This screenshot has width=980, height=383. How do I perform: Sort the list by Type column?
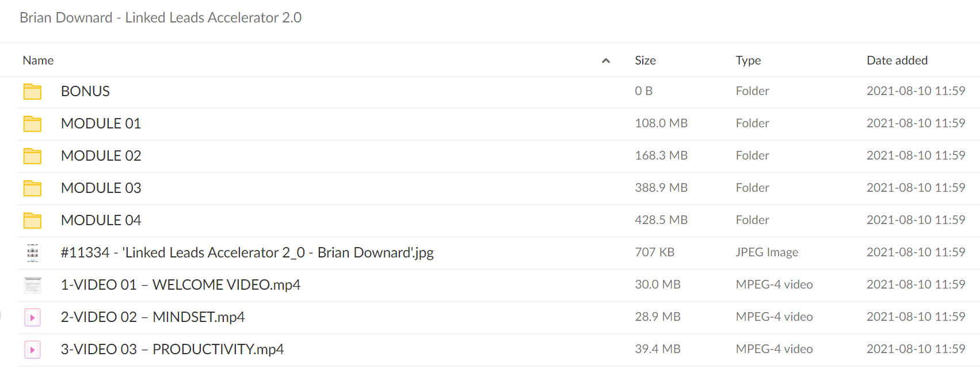[748, 60]
